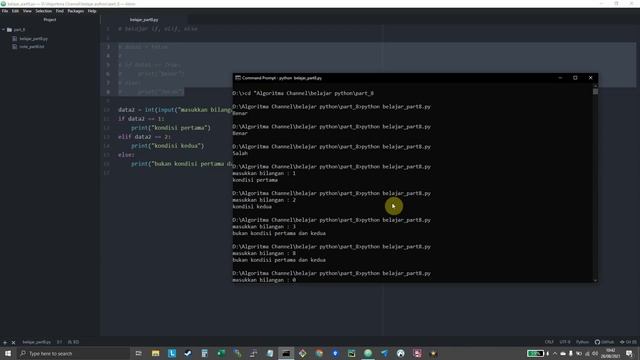Click the 'kondisi kedua' output line in the terminal
The width and height of the screenshot is (640, 360).
[252, 207]
